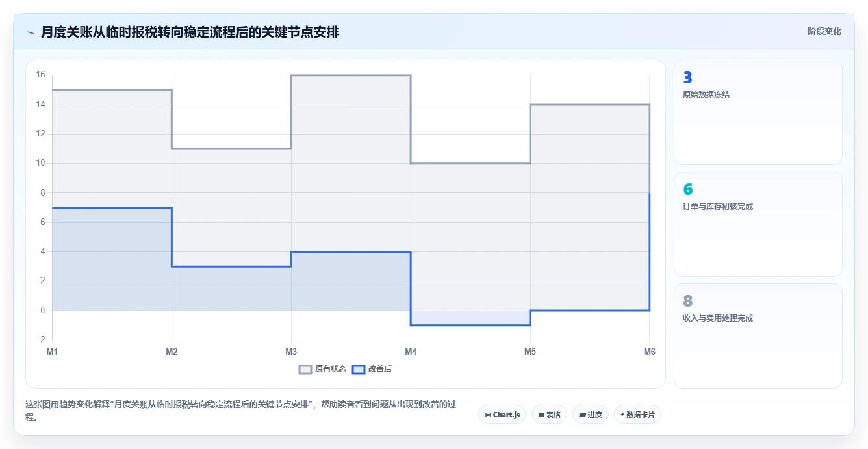The width and height of the screenshot is (868, 449).
Task: Click the M6 axis label
Action: tap(650, 352)
